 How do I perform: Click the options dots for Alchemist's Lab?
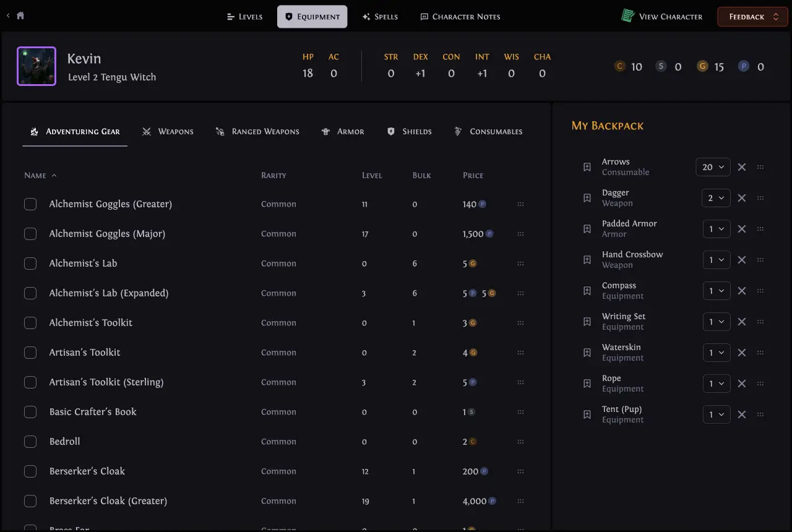pos(520,264)
